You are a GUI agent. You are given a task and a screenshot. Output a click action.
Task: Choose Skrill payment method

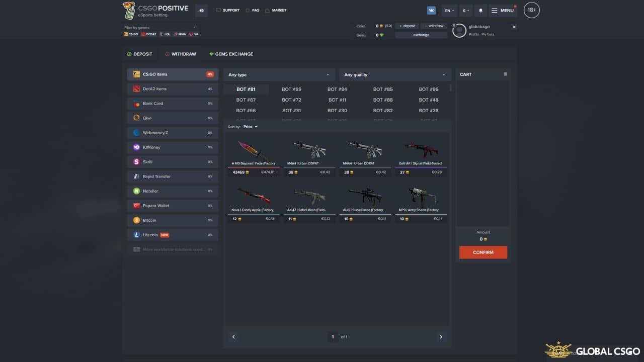173,162
